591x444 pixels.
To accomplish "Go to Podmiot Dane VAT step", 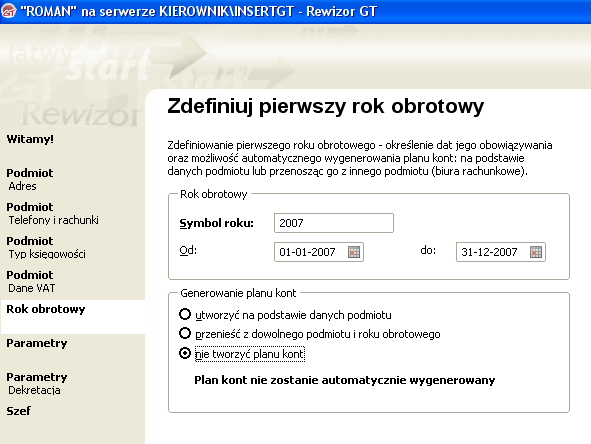I will pyautogui.click(x=31, y=281).
